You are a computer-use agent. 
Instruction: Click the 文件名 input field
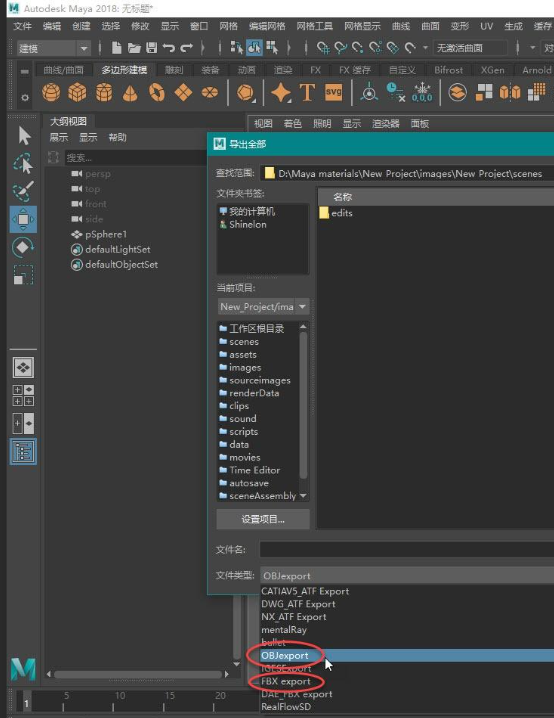click(407, 549)
